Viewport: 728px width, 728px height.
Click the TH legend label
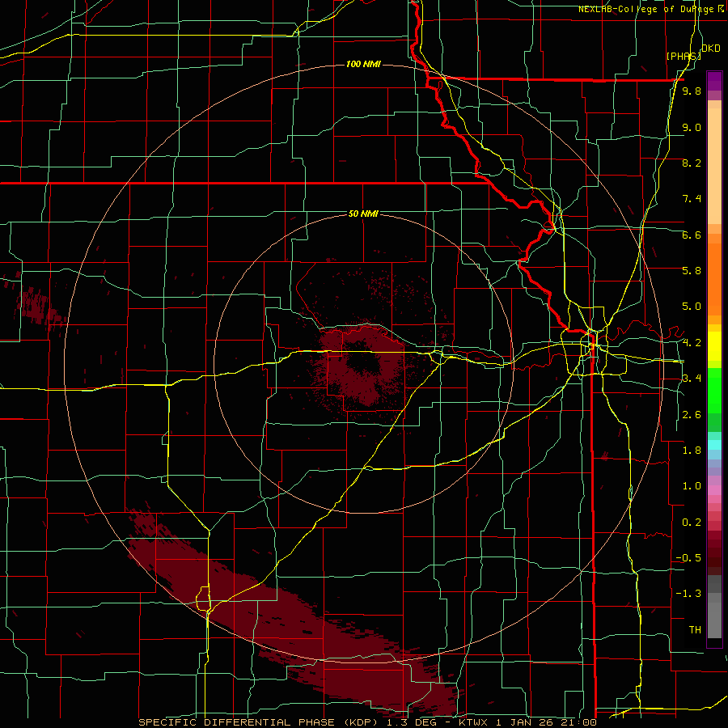tap(695, 630)
